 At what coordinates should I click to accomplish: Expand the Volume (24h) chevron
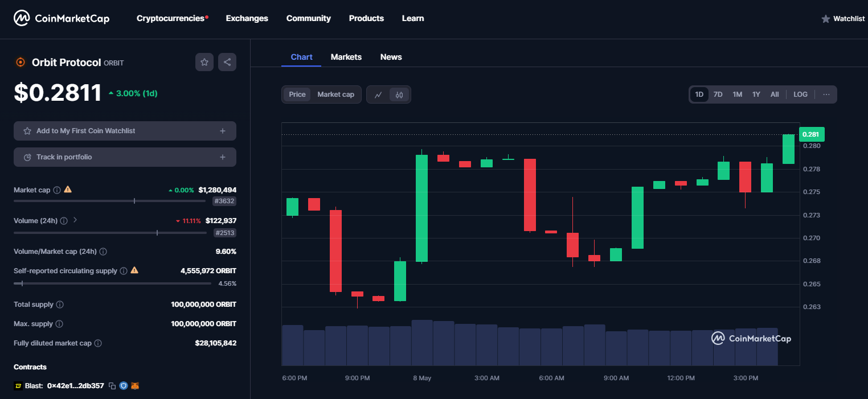pos(75,220)
